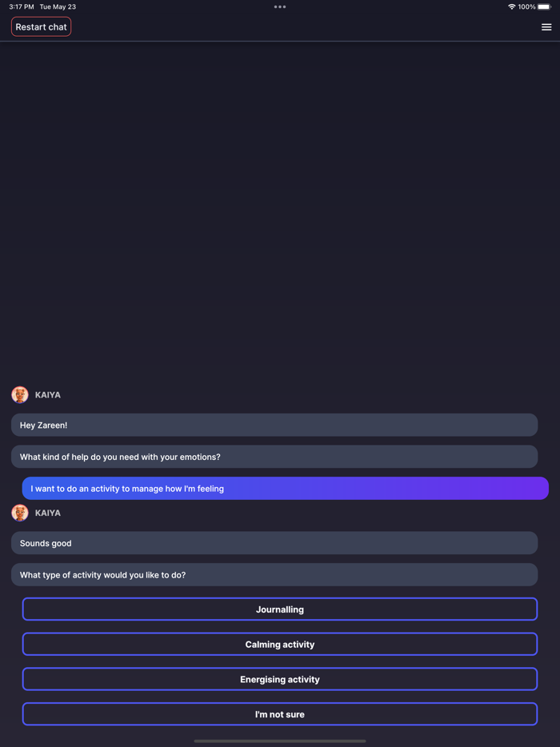Tap the activity type question bubble
Viewport: 560px width, 747px height.
[x=274, y=575]
